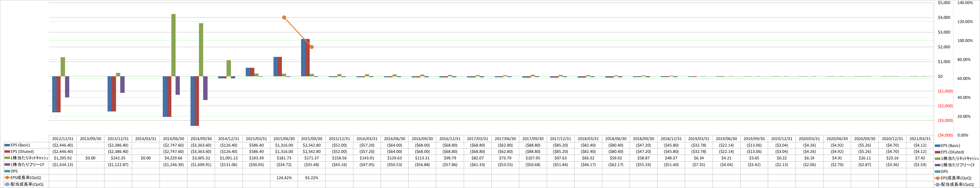
Task: Click the ($1,434.13) free CF cell
Action: [63, 164]
